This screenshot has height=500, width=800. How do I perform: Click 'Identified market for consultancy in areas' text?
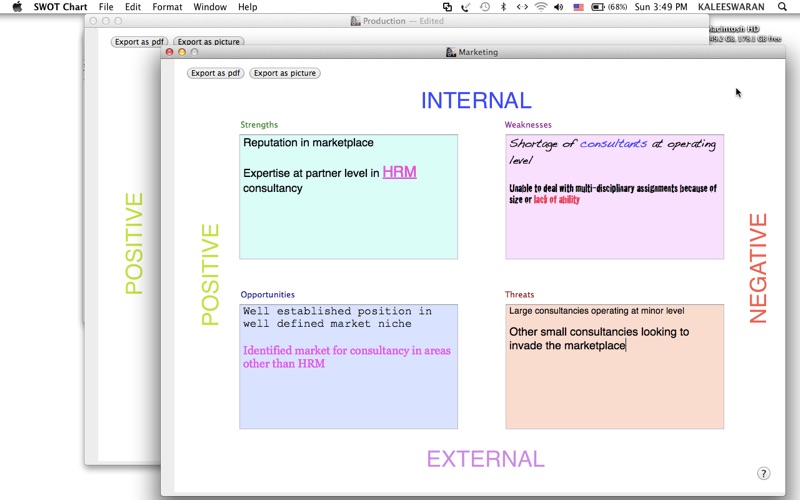click(x=347, y=351)
